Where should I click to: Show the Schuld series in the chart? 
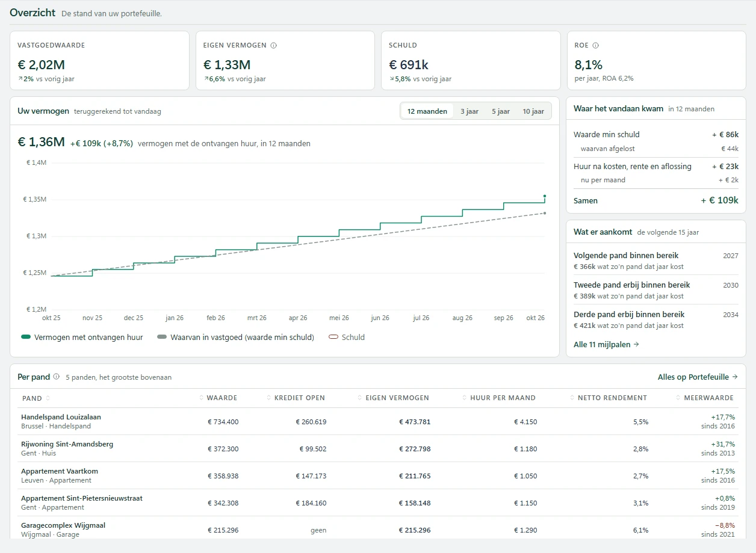[x=347, y=338]
